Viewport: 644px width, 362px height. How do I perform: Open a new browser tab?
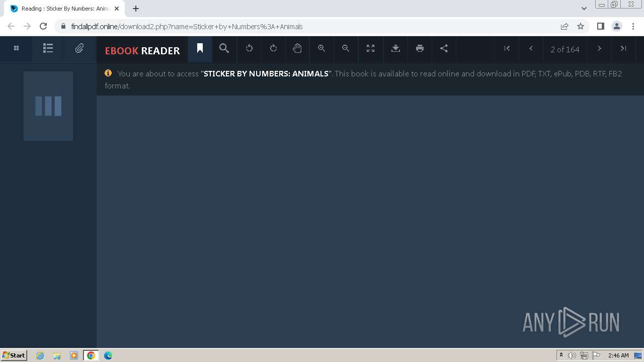point(136,9)
